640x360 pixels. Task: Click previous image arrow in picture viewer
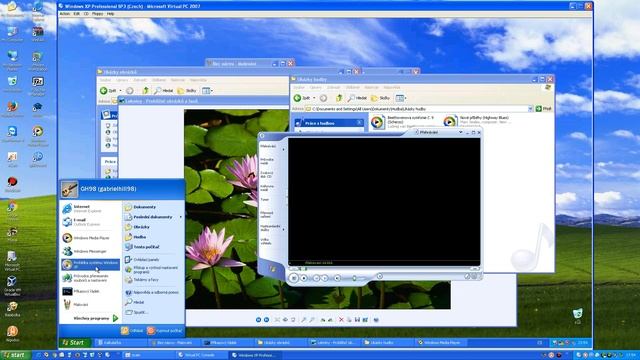click(x=258, y=320)
